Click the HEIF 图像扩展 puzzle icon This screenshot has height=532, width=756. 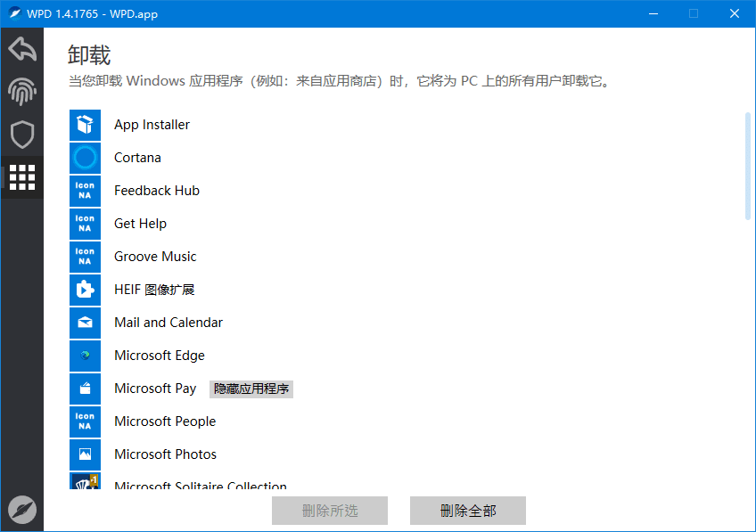pos(85,290)
